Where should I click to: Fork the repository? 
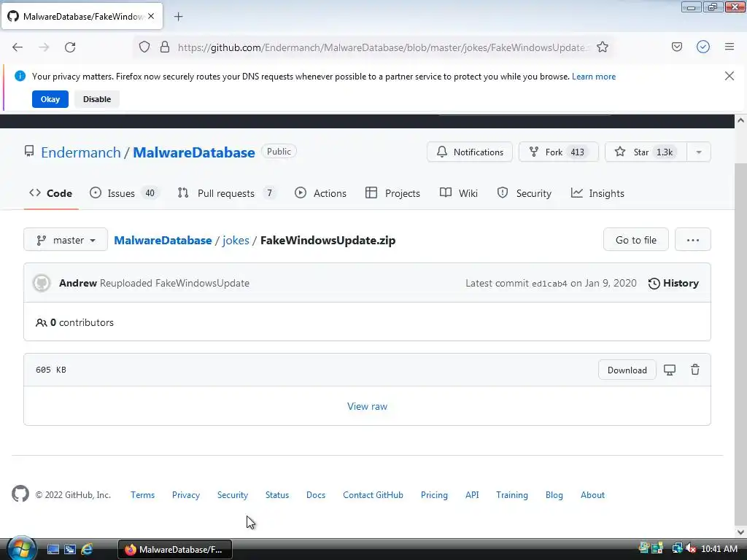coord(558,152)
